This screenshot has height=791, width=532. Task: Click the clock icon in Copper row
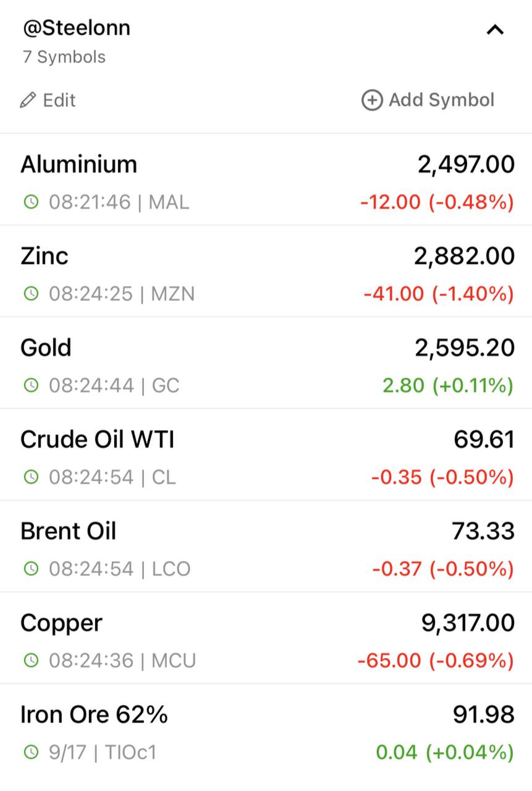click(x=30, y=661)
